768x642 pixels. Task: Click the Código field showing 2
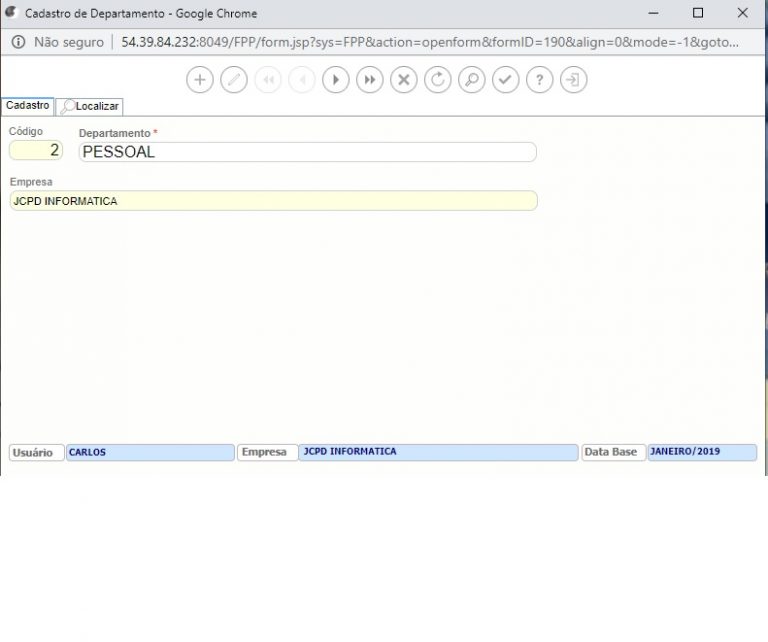36,151
